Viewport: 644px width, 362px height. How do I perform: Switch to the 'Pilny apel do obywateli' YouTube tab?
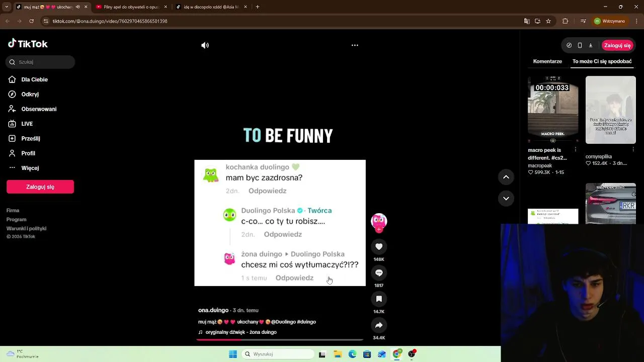[131, 7]
